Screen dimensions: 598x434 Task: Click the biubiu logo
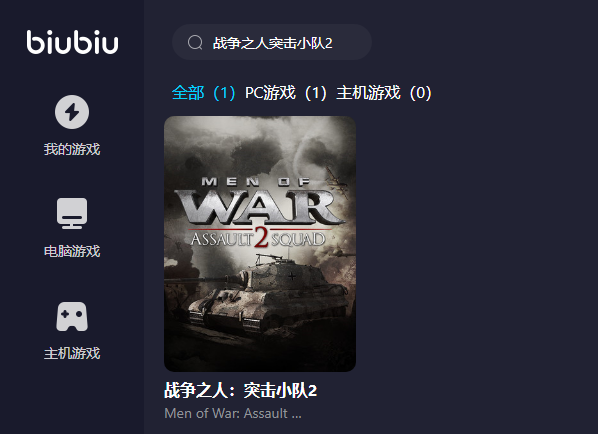tap(72, 42)
